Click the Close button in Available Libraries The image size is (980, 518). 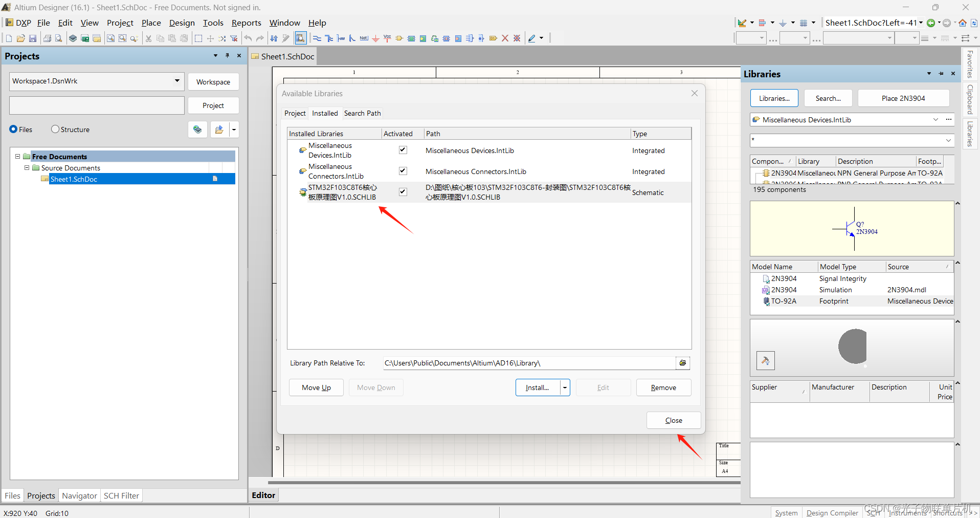674,420
